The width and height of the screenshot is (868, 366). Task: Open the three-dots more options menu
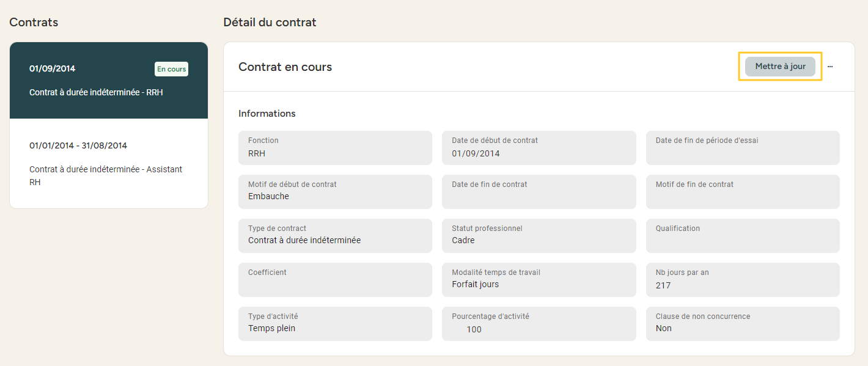click(830, 67)
